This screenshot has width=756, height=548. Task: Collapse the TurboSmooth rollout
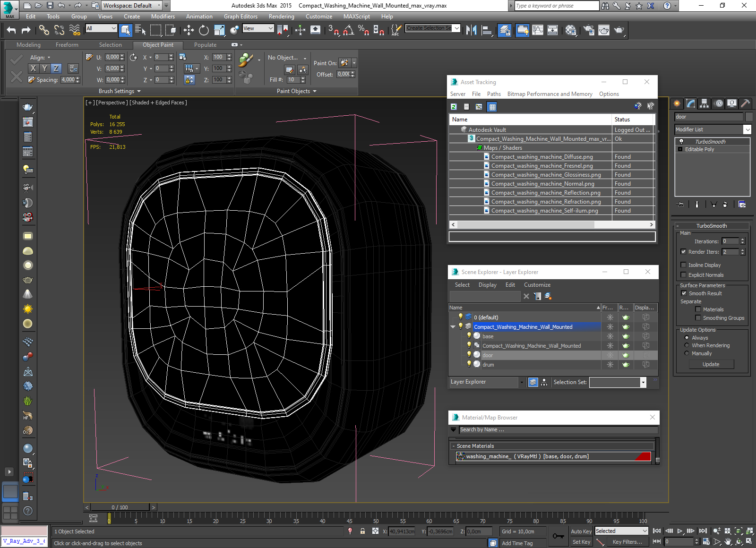711,226
